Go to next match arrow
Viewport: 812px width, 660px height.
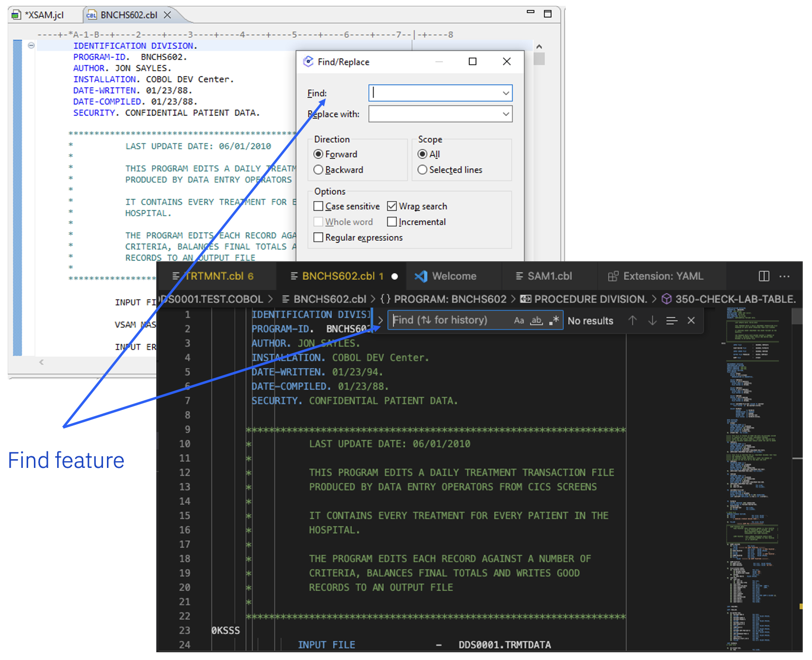tap(652, 320)
